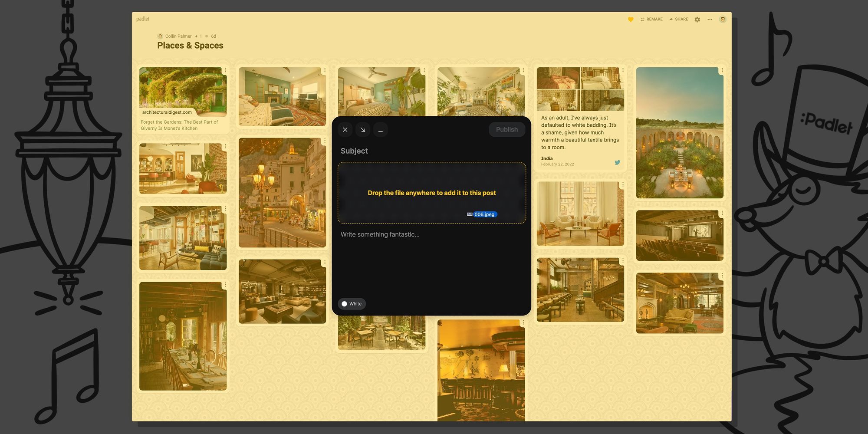
Task: Open three-dot menu on the cream armchairs room post
Action: point(623,184)
